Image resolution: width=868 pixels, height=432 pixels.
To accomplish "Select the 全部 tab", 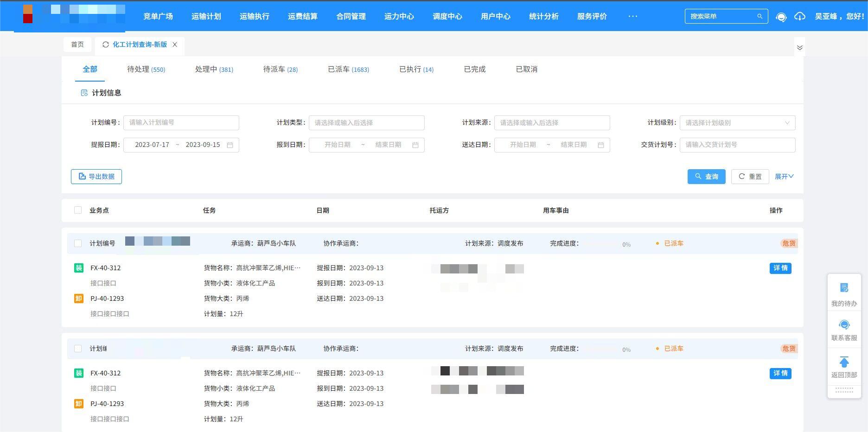I will (90, 69).
